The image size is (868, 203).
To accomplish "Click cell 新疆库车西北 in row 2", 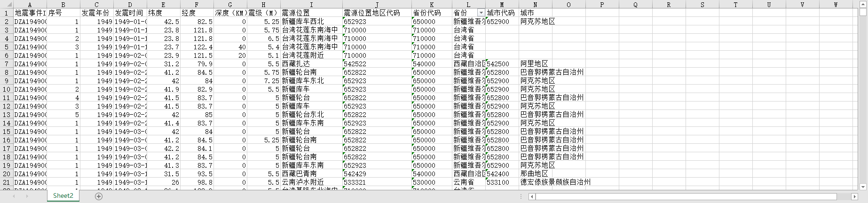I will (311, 21).
